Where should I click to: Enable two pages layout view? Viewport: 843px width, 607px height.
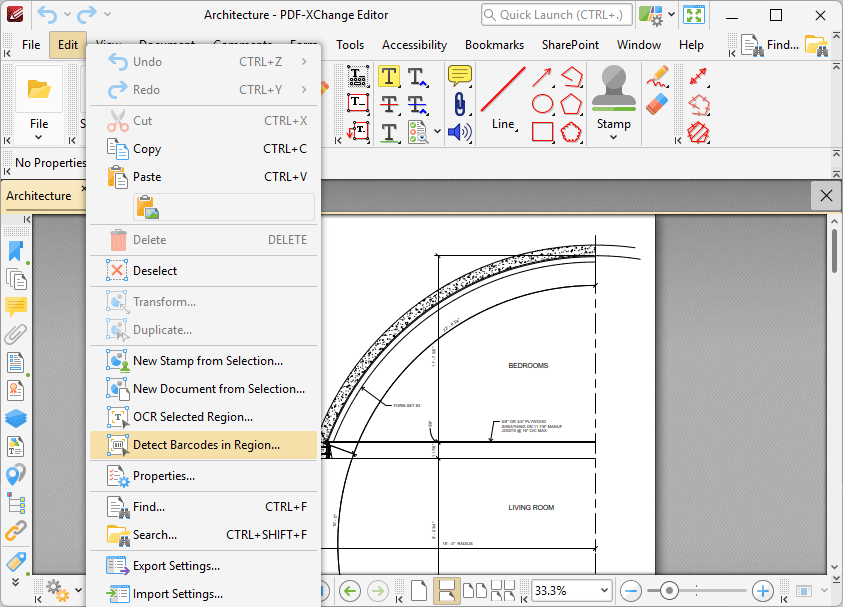point(475,590)
